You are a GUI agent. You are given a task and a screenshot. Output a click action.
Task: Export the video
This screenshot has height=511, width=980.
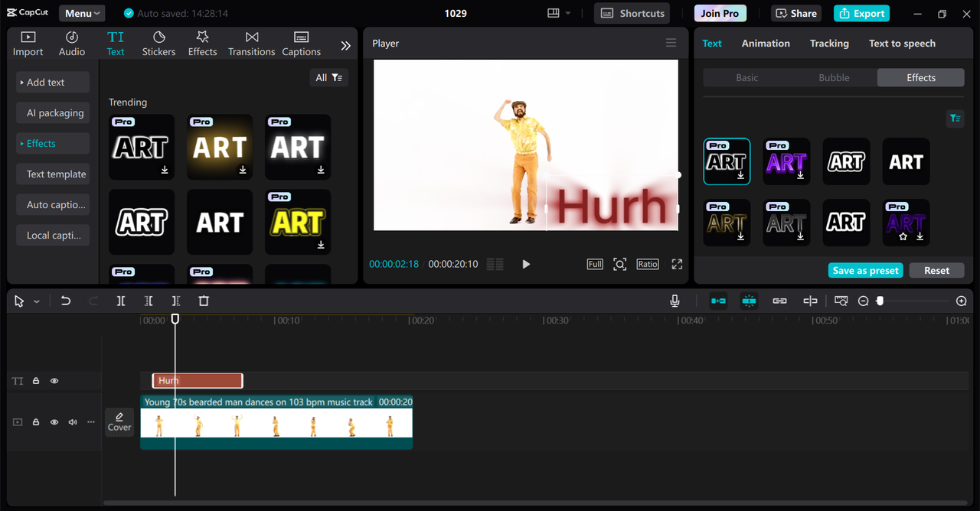pos(861,13)
